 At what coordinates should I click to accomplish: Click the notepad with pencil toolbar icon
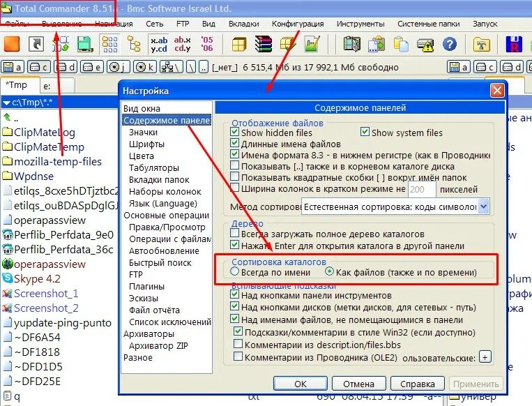(312, 44)
